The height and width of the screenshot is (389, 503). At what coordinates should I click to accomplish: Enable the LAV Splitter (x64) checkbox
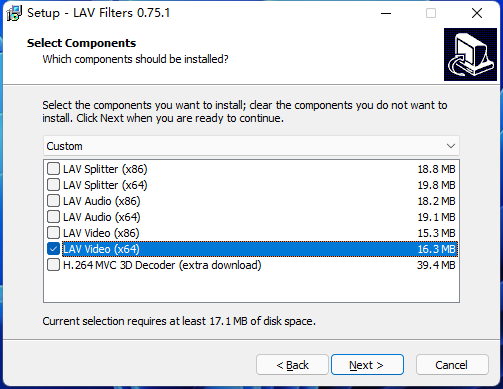[53, 185]
